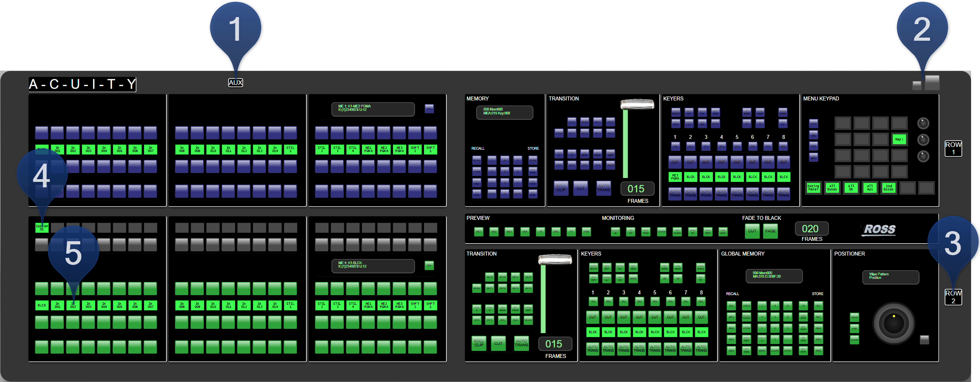The height and width of the screenshot is (382, 980).
Task: Toggle HOLD in the Positioner section
Action: click(x=854, y=317)
